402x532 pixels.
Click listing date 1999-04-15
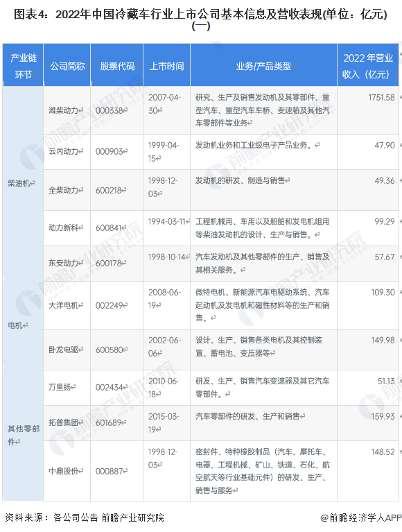coord(165,152)
